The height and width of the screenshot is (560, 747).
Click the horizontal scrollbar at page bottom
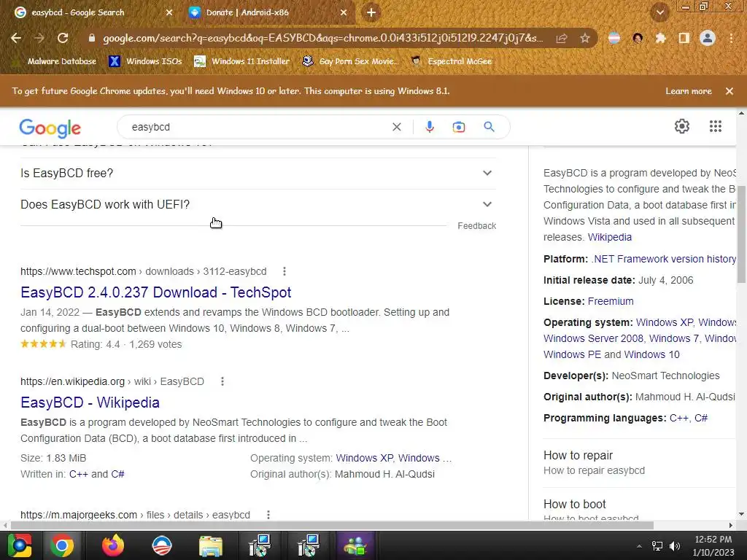pyautogui.click(x=332, y=525)
